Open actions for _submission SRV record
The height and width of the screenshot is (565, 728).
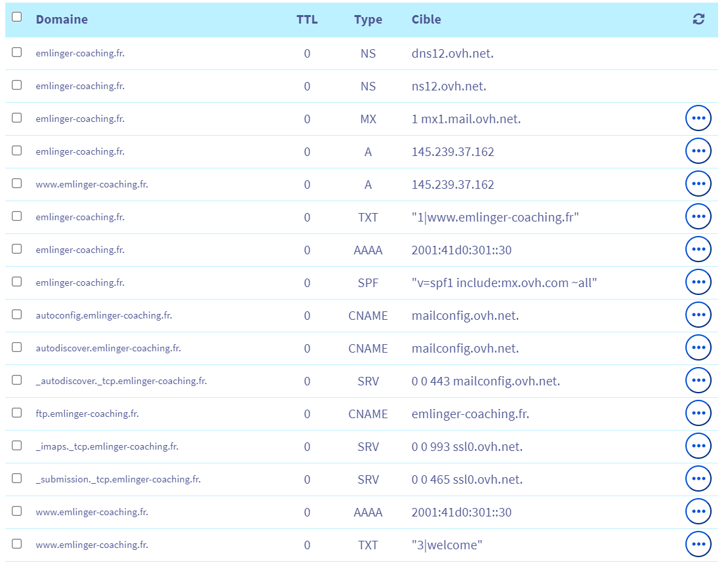click(x=698, y=478)
